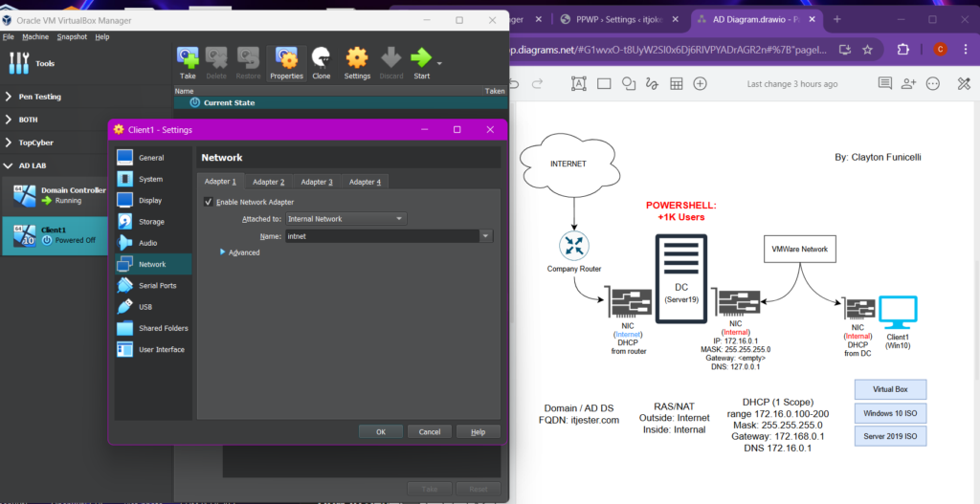The height and width of the screenshot is (504, 980).
Task: Select the draw.io rectangle shape tool
Action: 604,84
